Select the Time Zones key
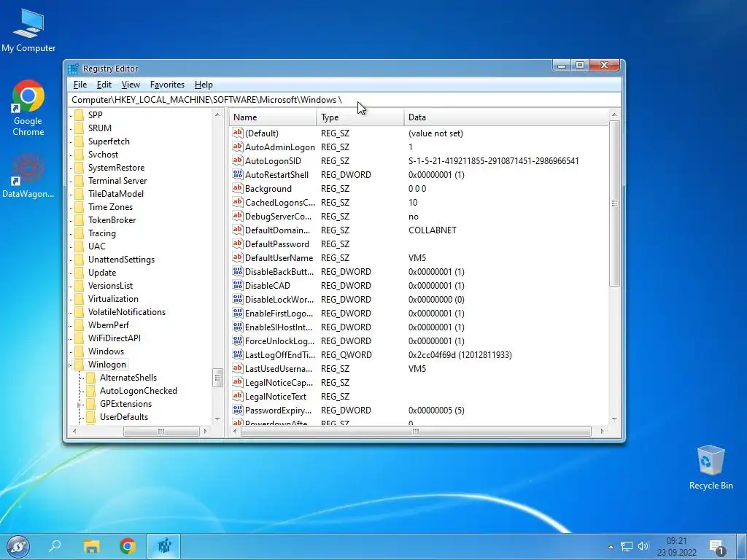The height and width of the screenshot is (560, 747). (x=111, y=207)
